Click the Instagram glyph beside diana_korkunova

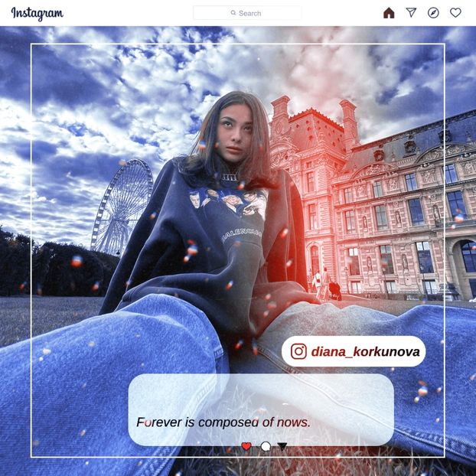pyautogui.click(x=298, y=351)
